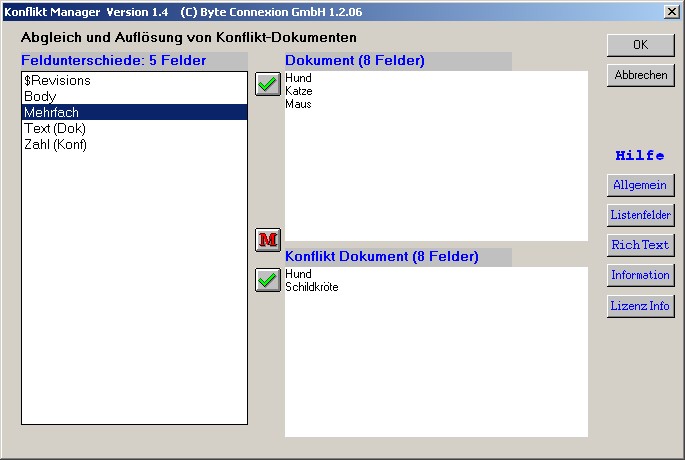This screenshot has width=685, height=460.
Task: Click the Maus entry in Dokument
Action: click(298, 104)
